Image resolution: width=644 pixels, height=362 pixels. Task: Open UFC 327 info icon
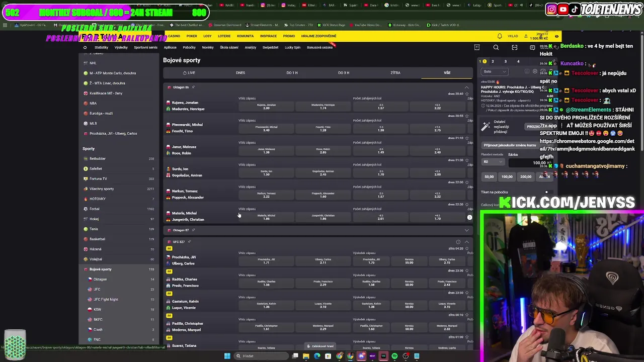(x=458, y=242)
